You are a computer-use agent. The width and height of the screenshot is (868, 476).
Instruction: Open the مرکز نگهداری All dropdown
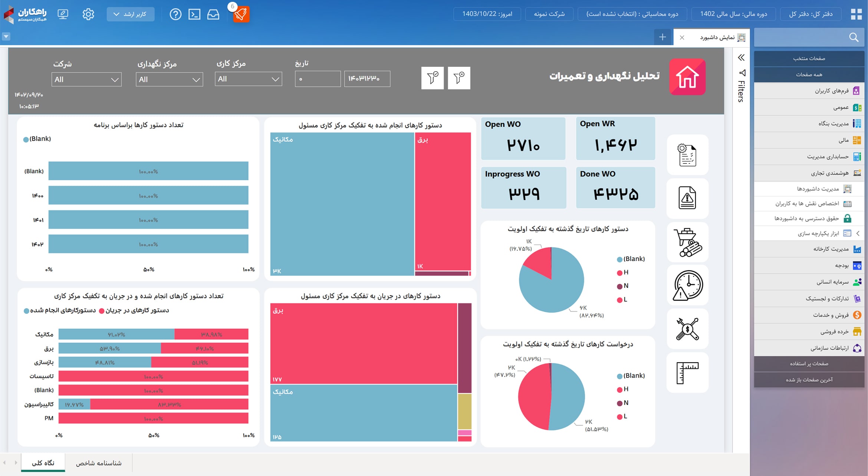coord(169,79)
